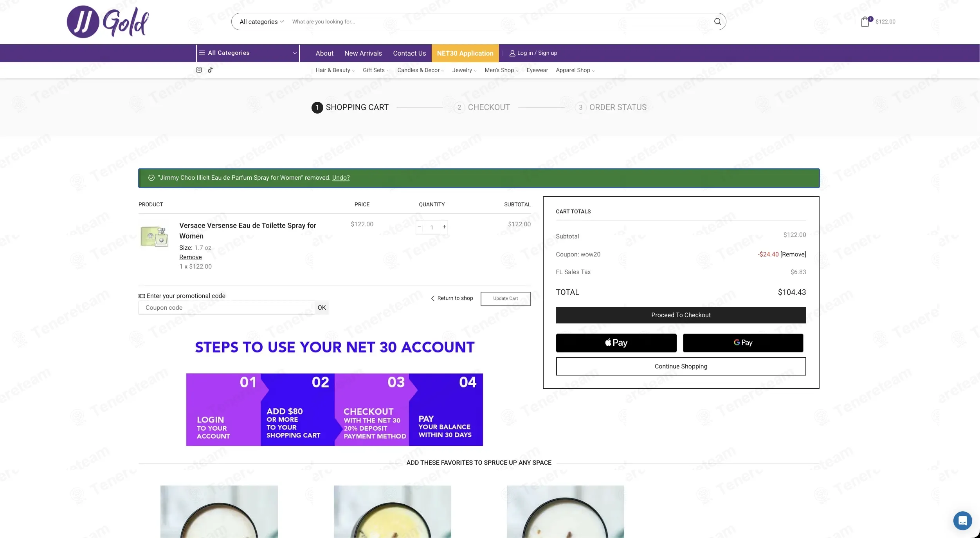Open the NET30 Application tab
This screenshot has height=538, width=980.
pos(465,53)
